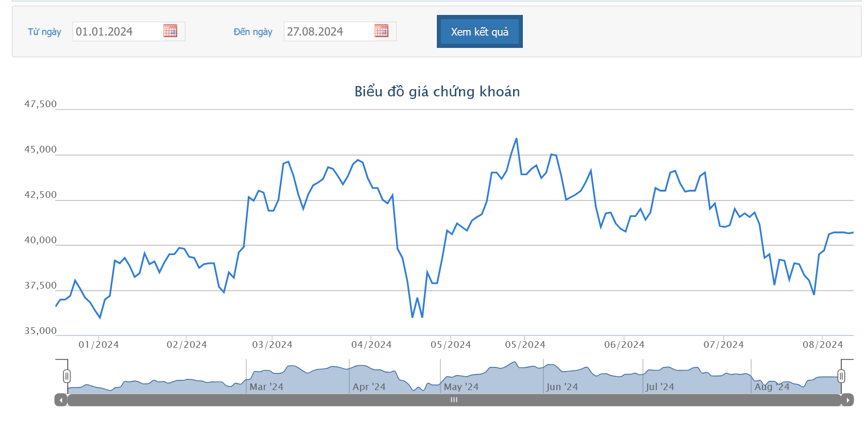Screen dimensions: 868x421
Task: Click the 01/2024 x-axis label
Action: pos(98,345)
